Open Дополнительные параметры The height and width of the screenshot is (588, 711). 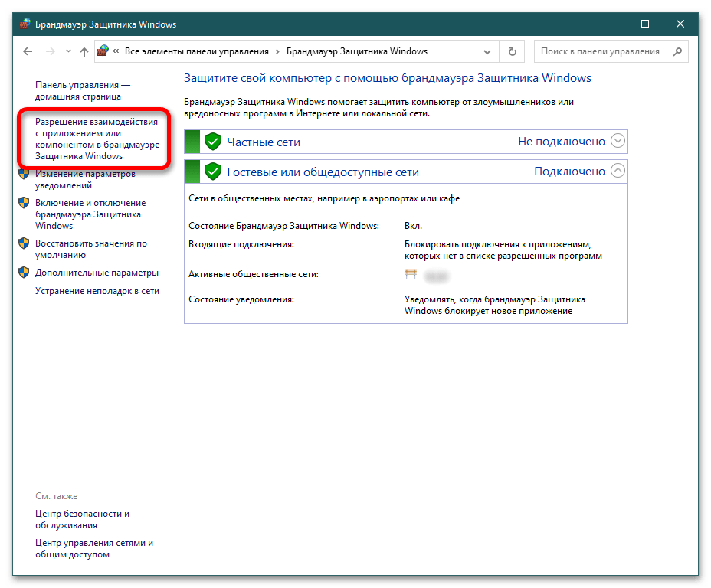pyautogui.click(x=97, y=273)
